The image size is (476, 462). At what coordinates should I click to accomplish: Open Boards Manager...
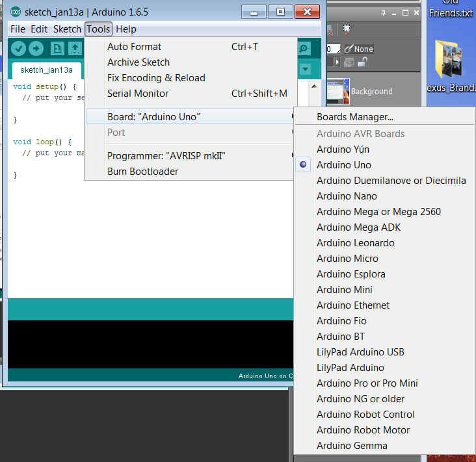point(384,117)
